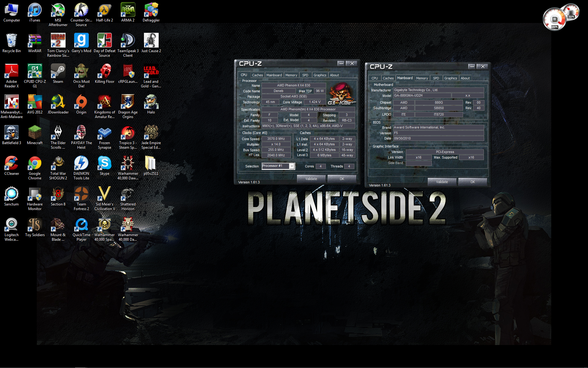This screenshot has height=368, width=588.
Task: Select the TeamSpeak 3 Client icon
Action: click(x=128, y=45)
